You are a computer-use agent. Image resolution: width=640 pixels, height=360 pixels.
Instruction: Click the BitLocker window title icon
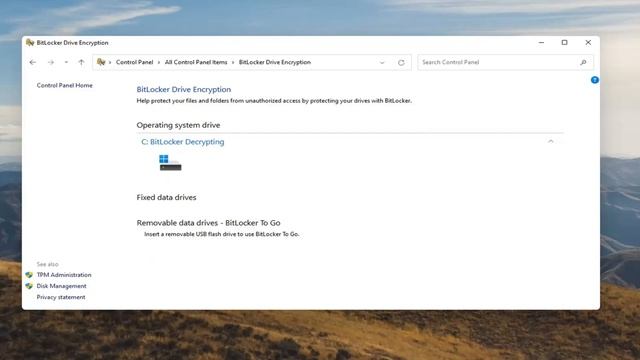point(30,42)
